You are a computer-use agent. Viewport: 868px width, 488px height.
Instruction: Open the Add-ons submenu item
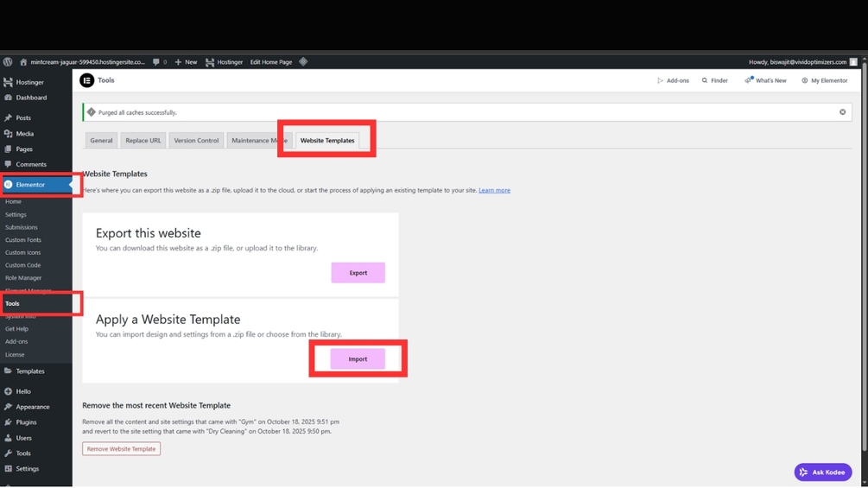pos(16,342)
